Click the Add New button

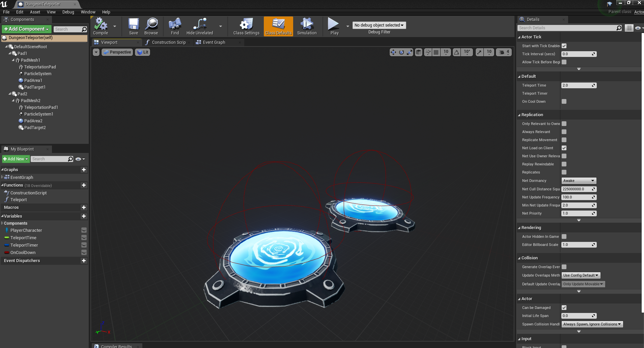pyautogui.click(x=16, y=159)
